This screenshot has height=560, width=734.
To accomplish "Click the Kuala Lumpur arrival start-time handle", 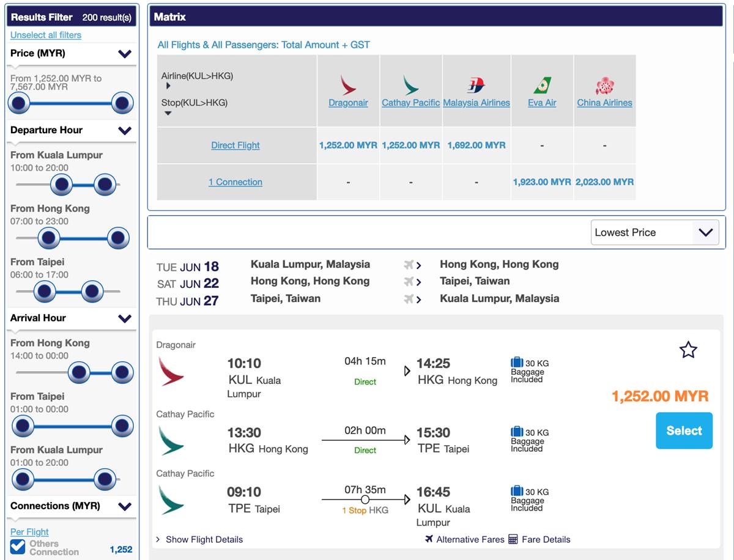I will (x=23, y=479).
